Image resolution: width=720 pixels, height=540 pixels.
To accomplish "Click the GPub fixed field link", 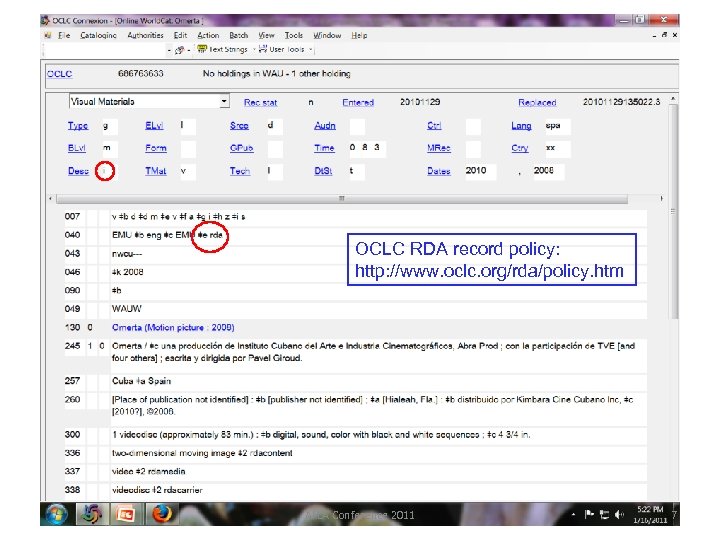I will pyautogui.click(x=242, y=148).
